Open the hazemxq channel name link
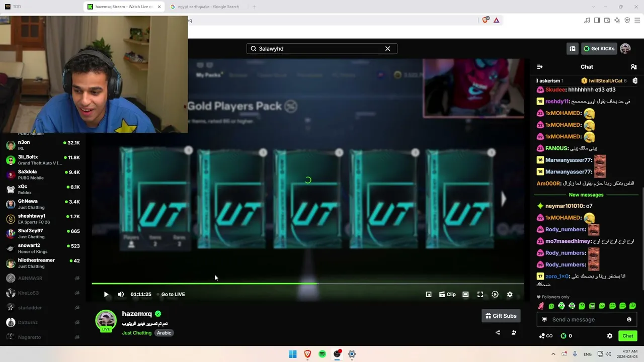The image size is (644, 362). 137,314
